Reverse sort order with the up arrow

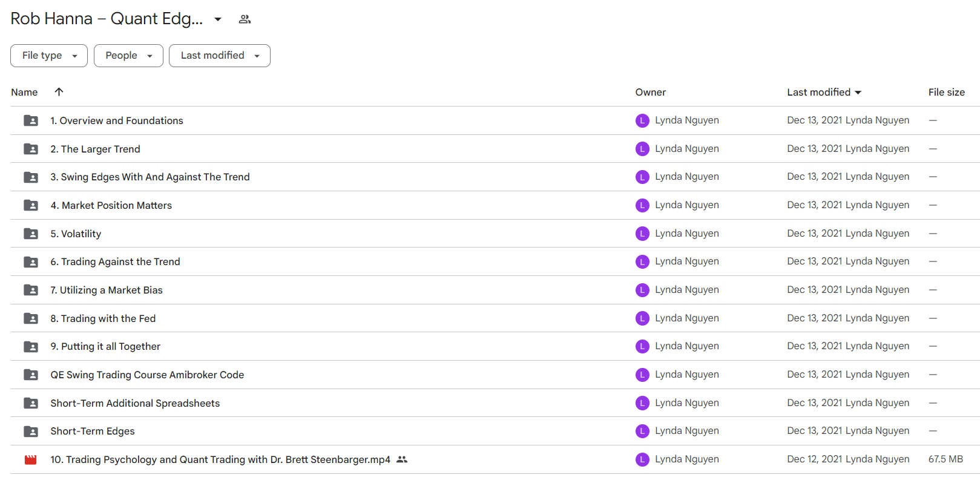[x=59, y=92]
